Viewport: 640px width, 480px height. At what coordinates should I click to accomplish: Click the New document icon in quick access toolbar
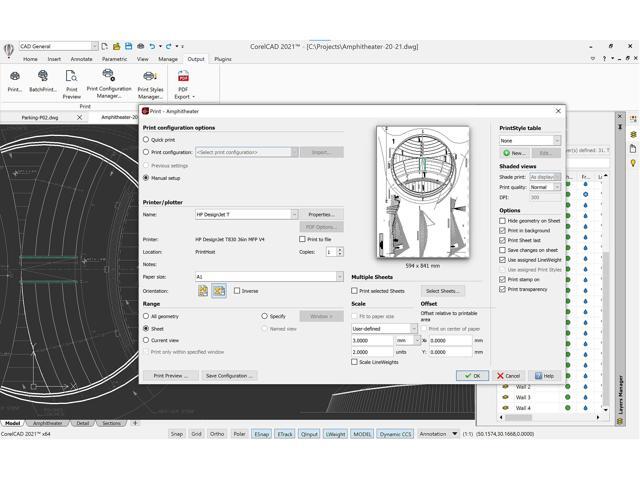pos(104,46)
